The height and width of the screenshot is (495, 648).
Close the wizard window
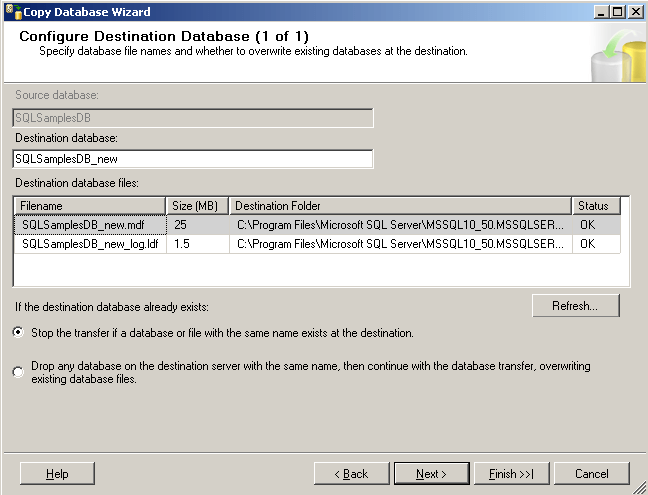[636, 12]
